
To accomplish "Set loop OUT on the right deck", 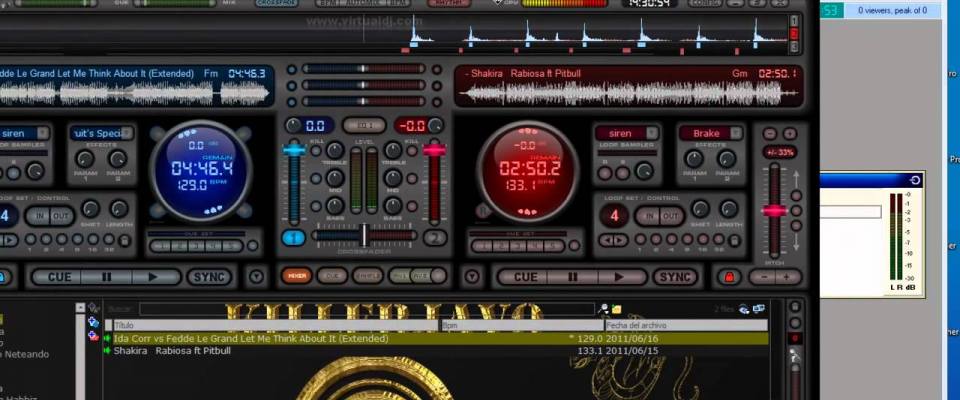I will click(670, 216).
